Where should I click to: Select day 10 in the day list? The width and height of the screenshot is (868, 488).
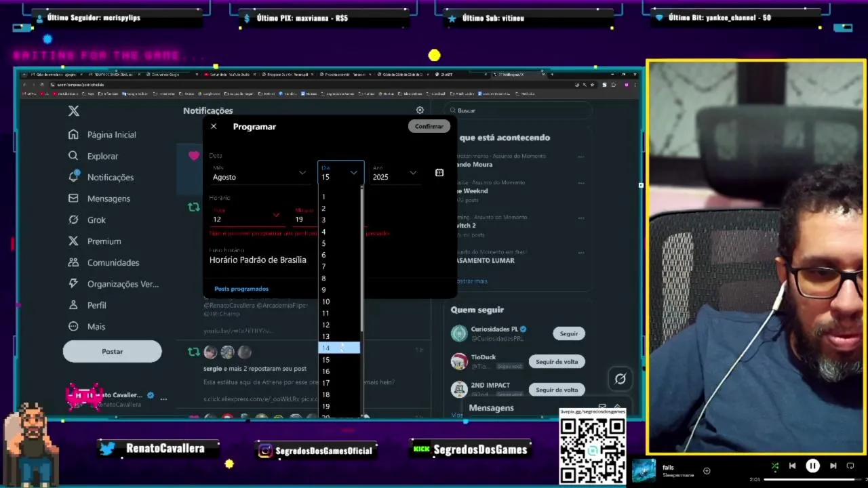[x=339, y=302]
